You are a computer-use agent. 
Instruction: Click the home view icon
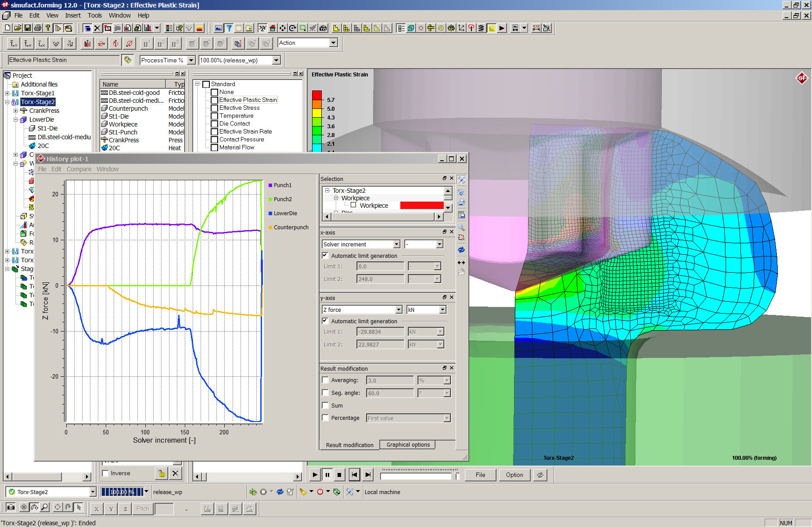pos(273,28)
